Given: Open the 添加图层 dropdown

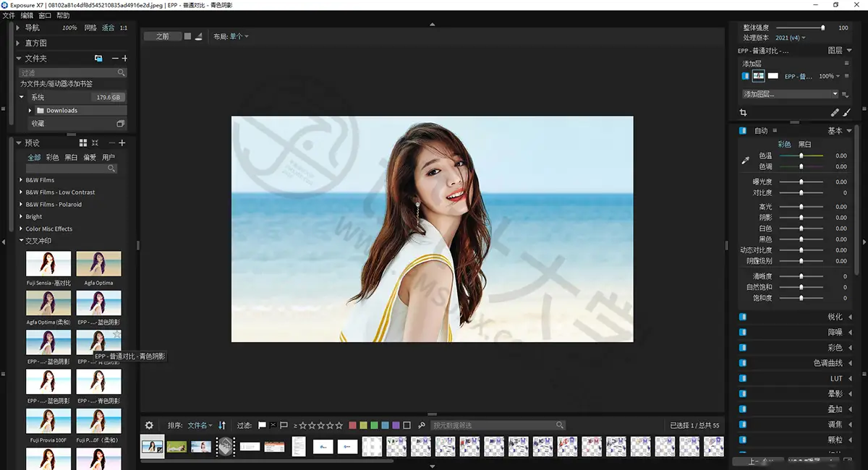Looking at the screenshot, I should 791,94.
